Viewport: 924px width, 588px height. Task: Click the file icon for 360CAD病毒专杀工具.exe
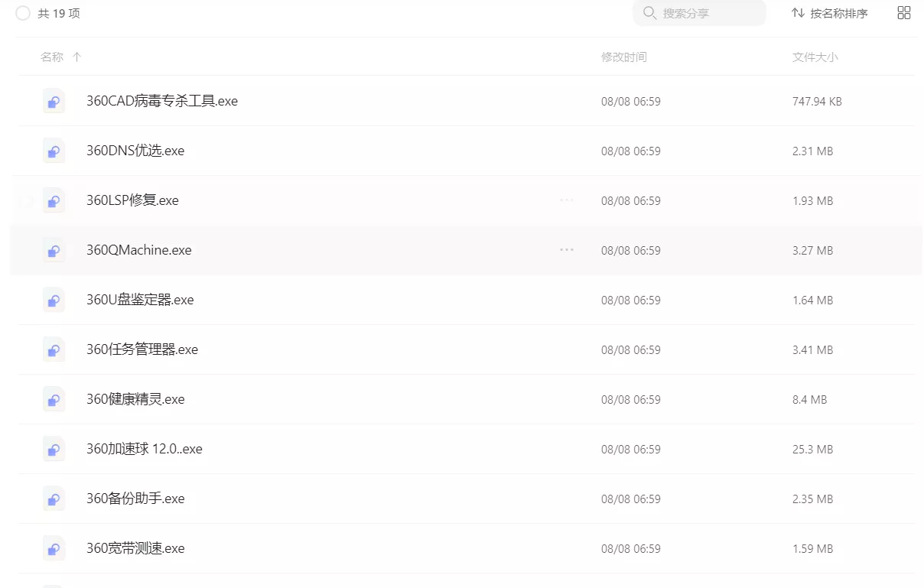(x=54, y=101)
